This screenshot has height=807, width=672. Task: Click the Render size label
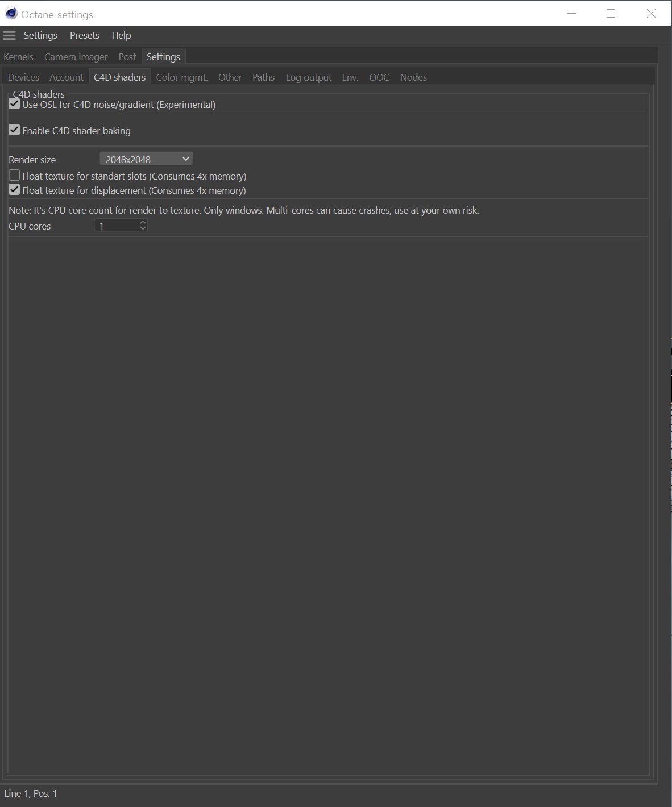[x=32, y=160]
